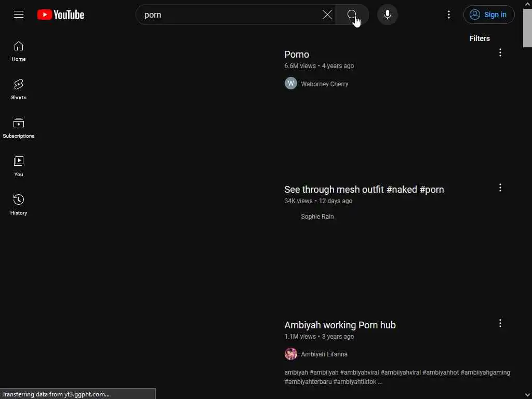Open the Sophie Rain channel
This screenshot has height=399, width=532.
click(317, 217)
